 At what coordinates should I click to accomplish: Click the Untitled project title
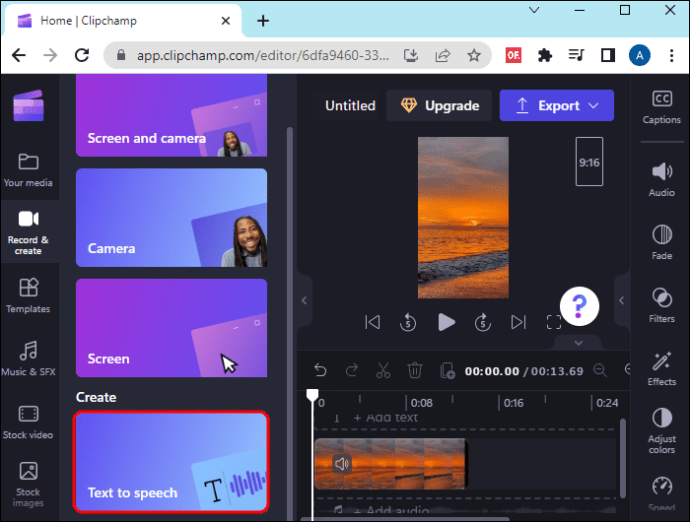pos(350,106)
